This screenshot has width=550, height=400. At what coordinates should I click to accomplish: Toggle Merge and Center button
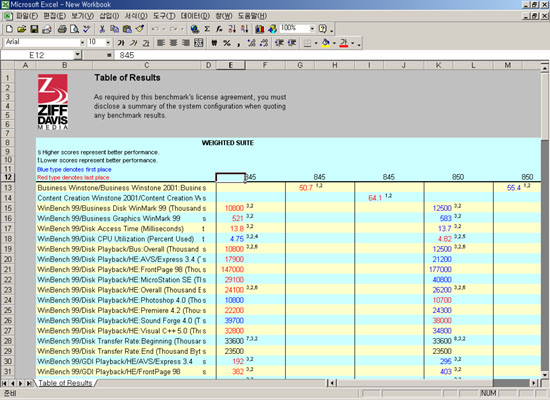pos(199,43)
